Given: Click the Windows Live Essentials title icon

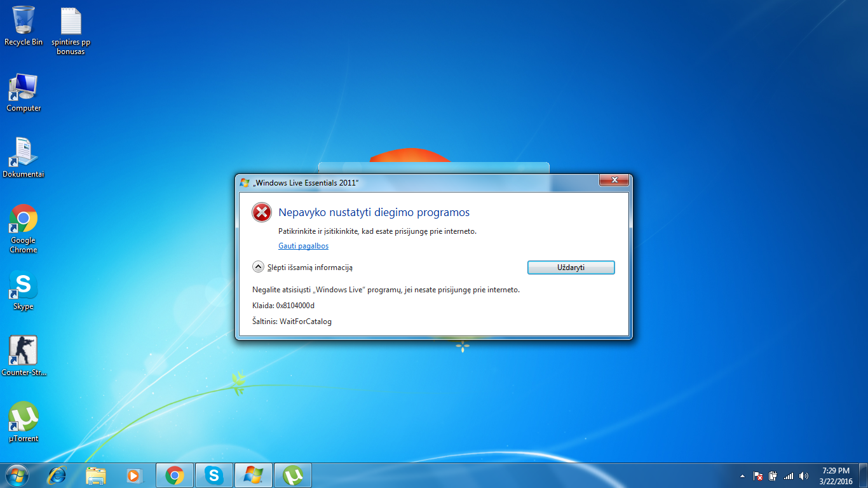Looking at the screenshot, I should [245, 183].
